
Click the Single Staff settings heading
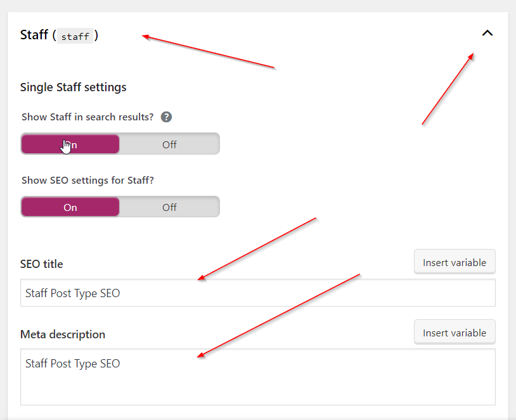73,87
